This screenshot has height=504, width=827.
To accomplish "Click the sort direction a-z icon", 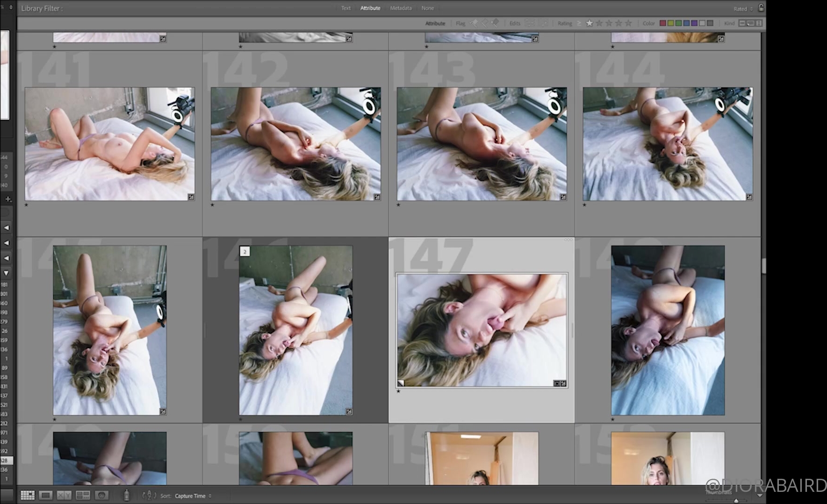I will (149, 495).
